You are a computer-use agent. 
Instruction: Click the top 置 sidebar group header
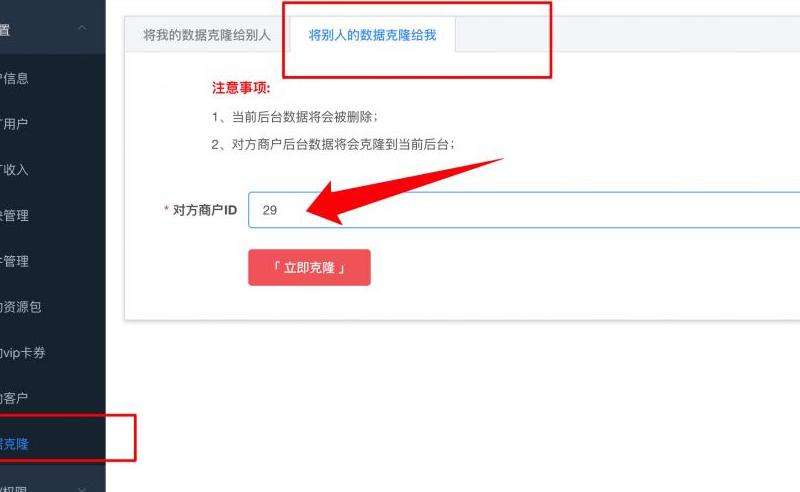coord(53,28)
